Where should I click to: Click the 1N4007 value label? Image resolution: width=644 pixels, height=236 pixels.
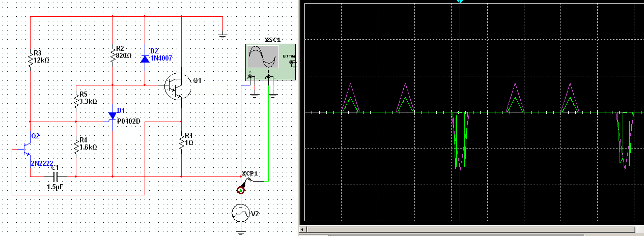(161, 58)
